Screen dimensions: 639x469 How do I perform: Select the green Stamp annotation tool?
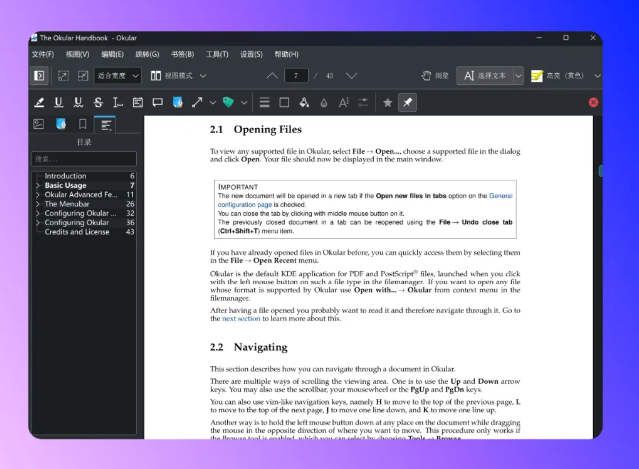228,102
